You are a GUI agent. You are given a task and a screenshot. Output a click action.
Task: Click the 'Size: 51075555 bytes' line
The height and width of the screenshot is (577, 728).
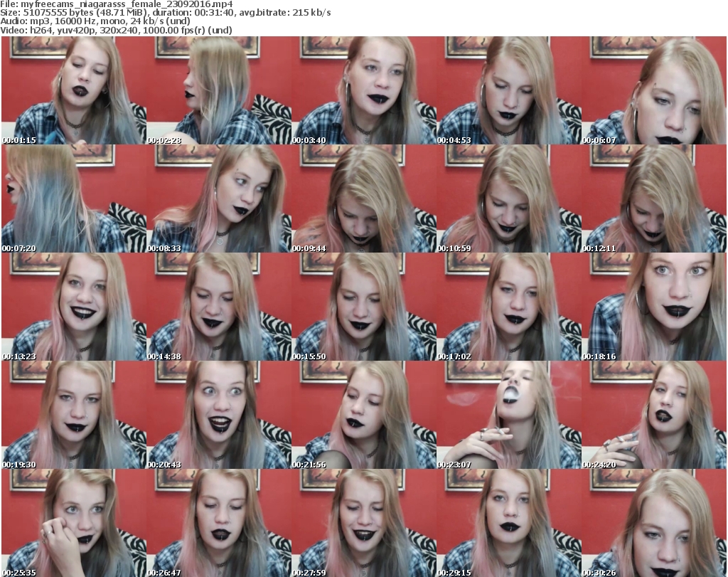tap(165, 13)
